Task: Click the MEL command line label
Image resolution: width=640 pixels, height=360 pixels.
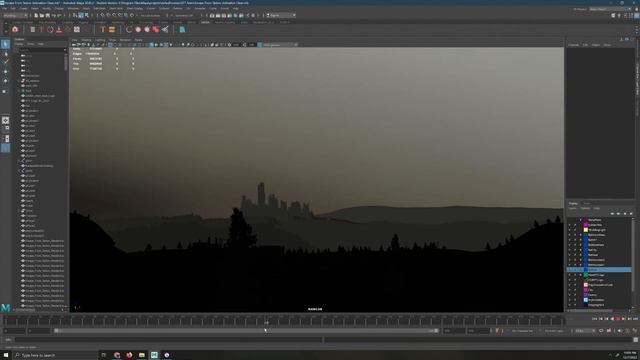Action: click(8, 340)
